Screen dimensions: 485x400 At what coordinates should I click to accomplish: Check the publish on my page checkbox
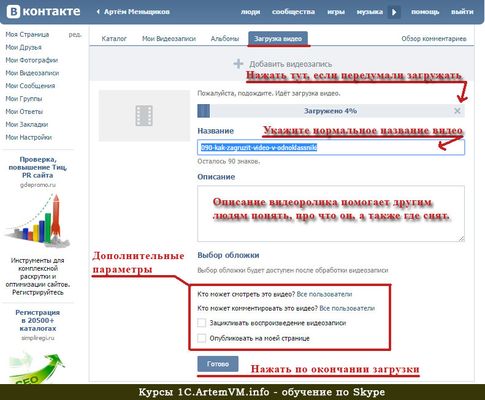[x=202, y=338]
